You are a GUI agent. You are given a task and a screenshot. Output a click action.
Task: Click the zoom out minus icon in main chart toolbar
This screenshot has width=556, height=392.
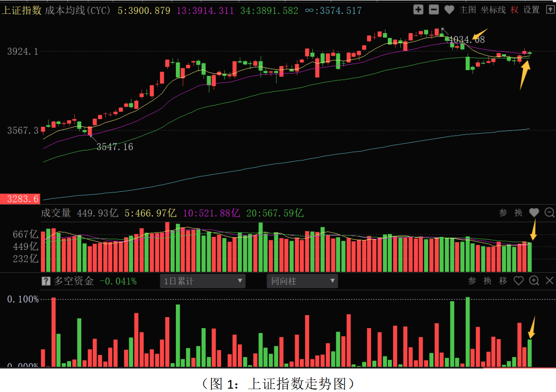tap(433, 9)
